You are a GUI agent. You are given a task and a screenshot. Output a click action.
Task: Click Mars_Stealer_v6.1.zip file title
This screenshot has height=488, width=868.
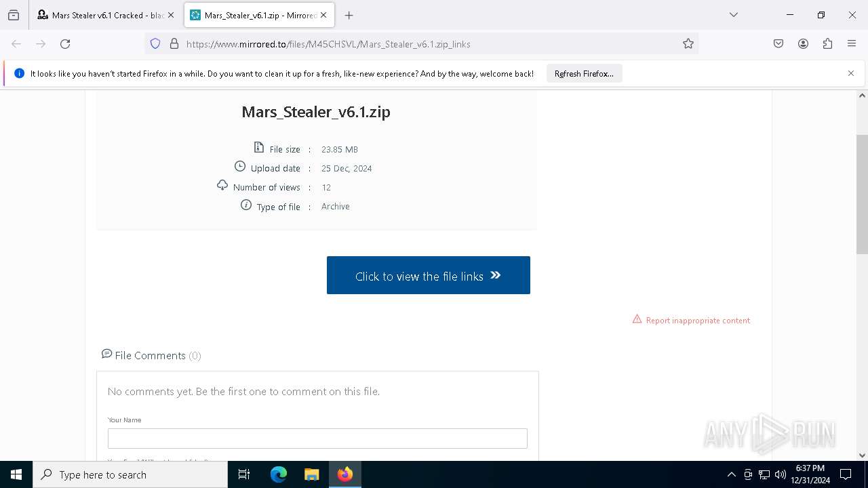(316, 112)
